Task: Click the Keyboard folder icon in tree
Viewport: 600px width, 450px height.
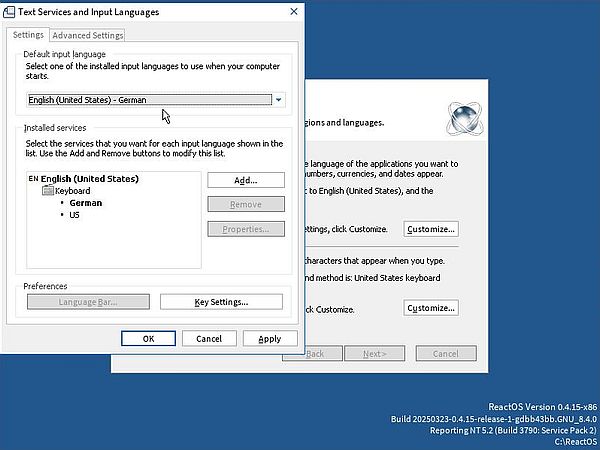Action: 48,190
